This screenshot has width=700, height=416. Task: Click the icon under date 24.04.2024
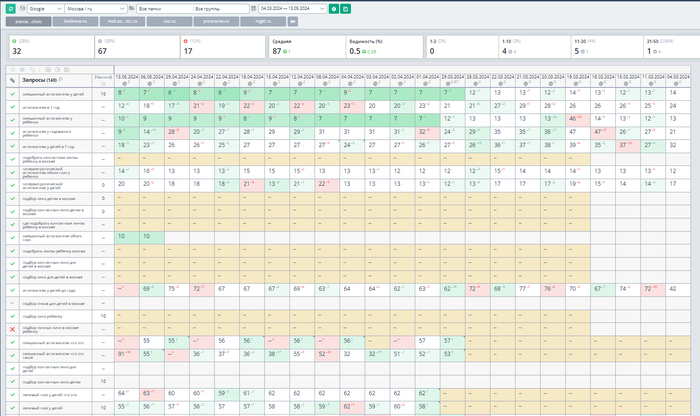click(200, 83)
